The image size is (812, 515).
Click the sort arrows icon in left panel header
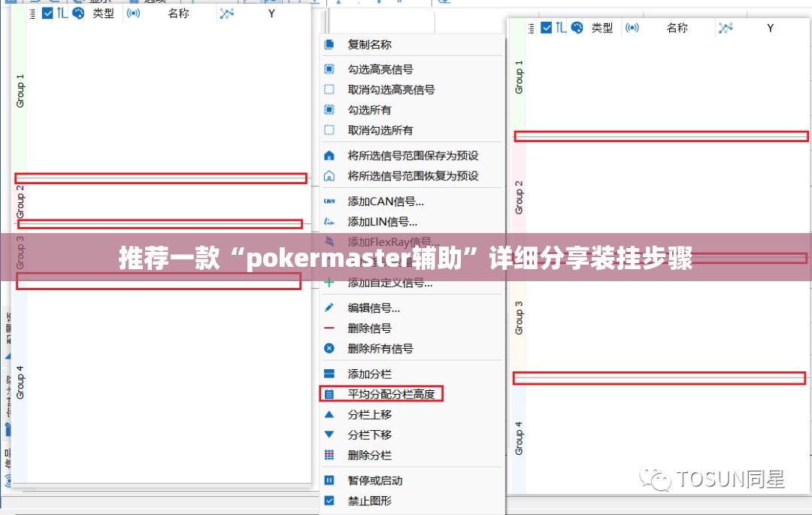coord(62,13)
